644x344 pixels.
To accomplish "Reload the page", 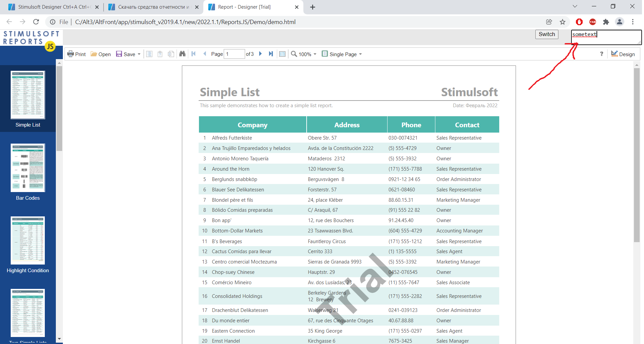I will pos(36,22).
